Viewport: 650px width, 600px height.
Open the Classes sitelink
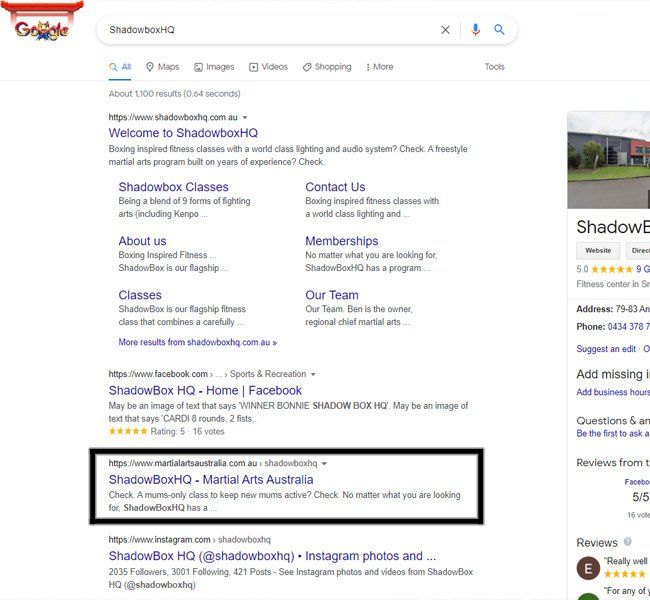(140, 295)
